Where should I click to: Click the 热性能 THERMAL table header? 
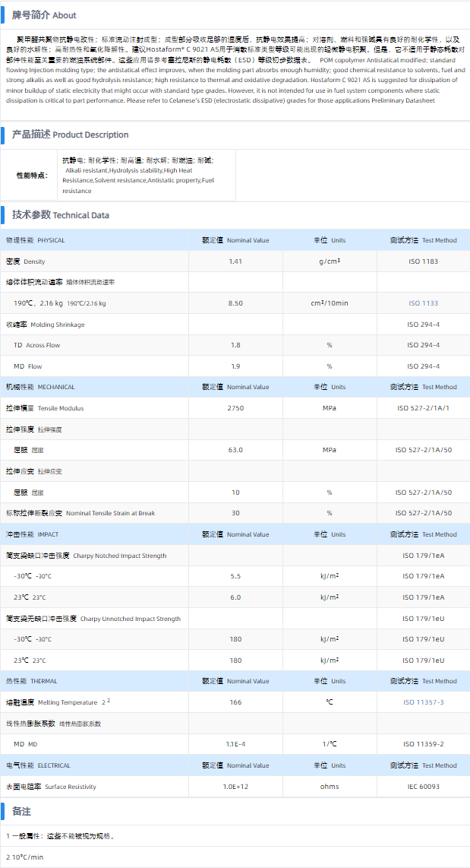pyautogui.click(x=31, y=681)
